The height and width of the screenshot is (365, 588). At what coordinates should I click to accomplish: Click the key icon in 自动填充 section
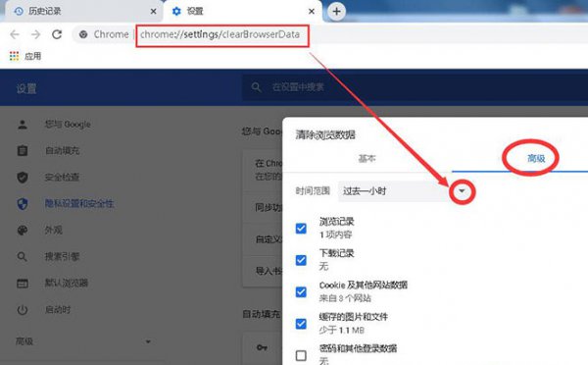262,347
